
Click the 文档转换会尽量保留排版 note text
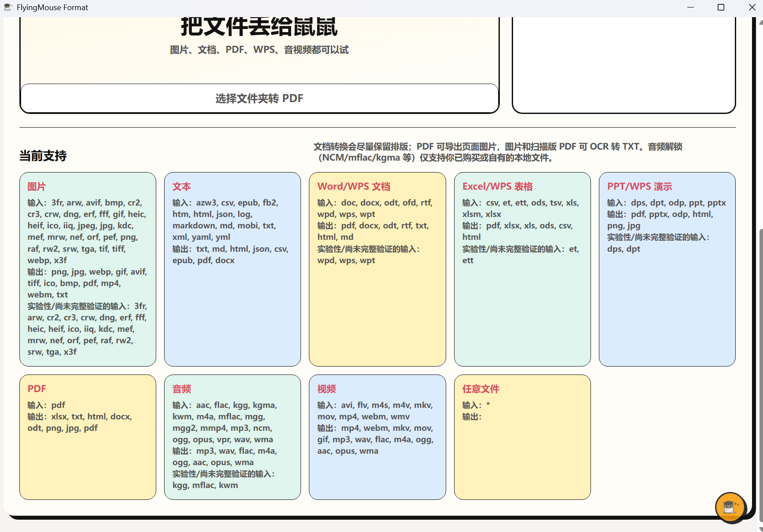[498, 152]
